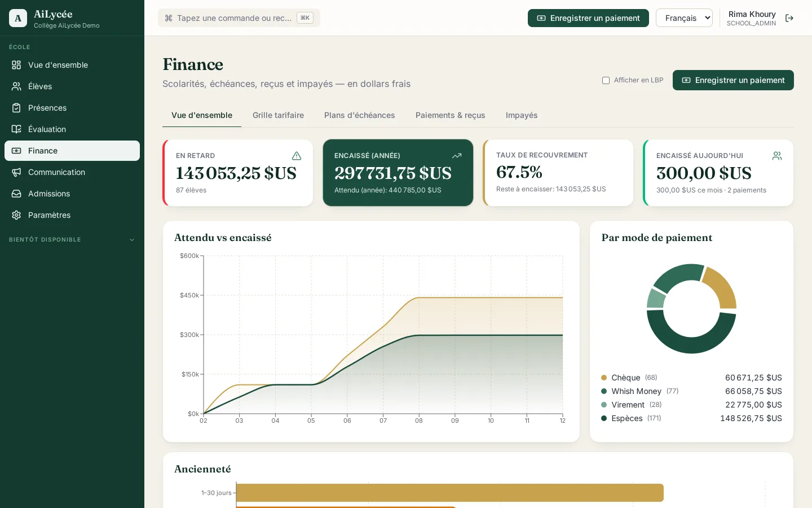The height and width of the screenshot is (508, 812).
Task: Select the Finance sidebar item
Action: 72,151
